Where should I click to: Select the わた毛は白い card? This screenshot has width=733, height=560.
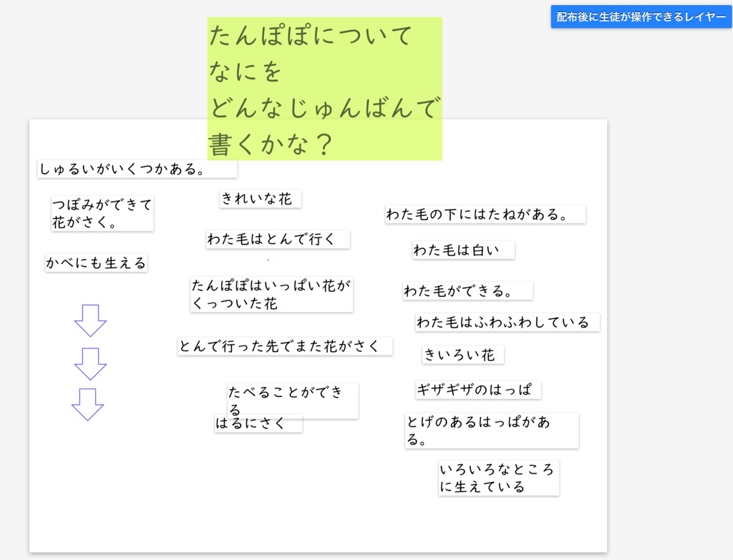point(462,250)
